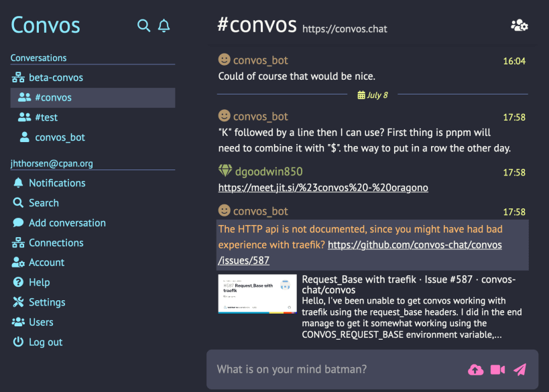The image size is (549, 392).
Task: Click the question mark icon beside Help
Action: (x=18, y=282)
